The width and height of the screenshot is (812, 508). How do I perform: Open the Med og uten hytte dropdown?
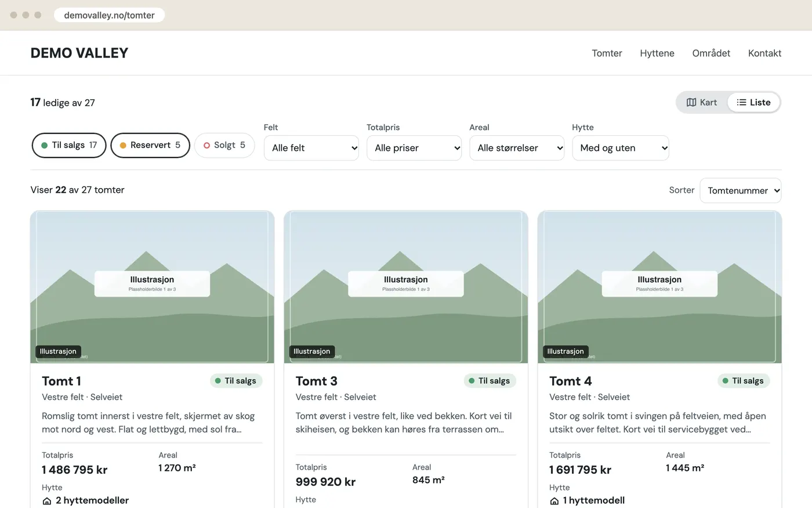[621, 148]
